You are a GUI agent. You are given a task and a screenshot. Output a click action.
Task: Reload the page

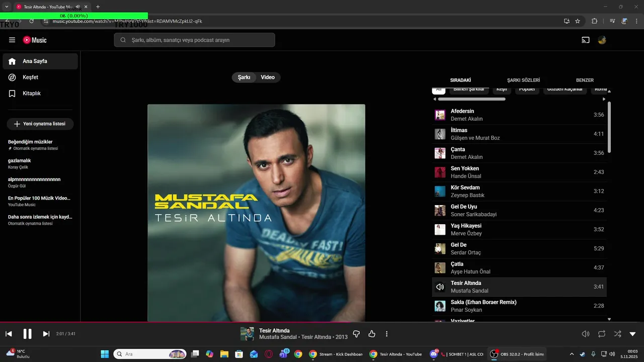[x=31, y=21]
